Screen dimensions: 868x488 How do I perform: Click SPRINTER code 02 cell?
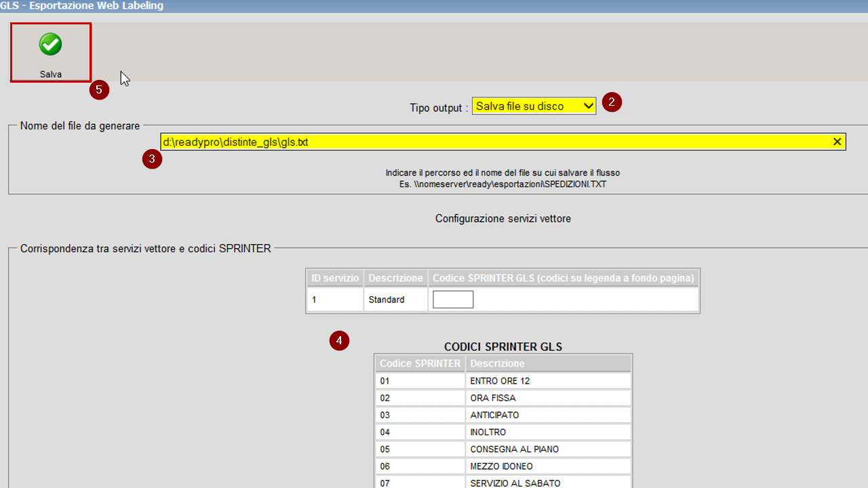point(420,398)
